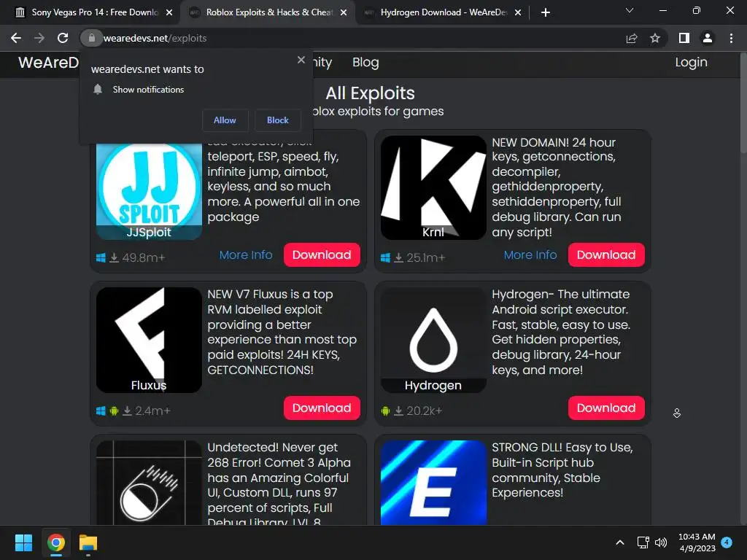This screenshot has width=747, height=560.
Task: Click the volume speaker tray icon
Action: [661, 542]
